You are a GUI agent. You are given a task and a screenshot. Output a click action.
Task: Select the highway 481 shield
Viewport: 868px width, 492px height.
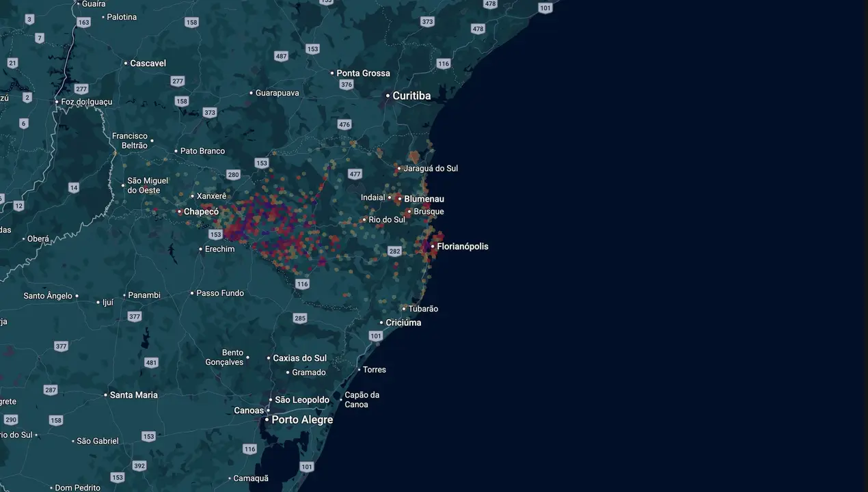click(x=151, y=363)
